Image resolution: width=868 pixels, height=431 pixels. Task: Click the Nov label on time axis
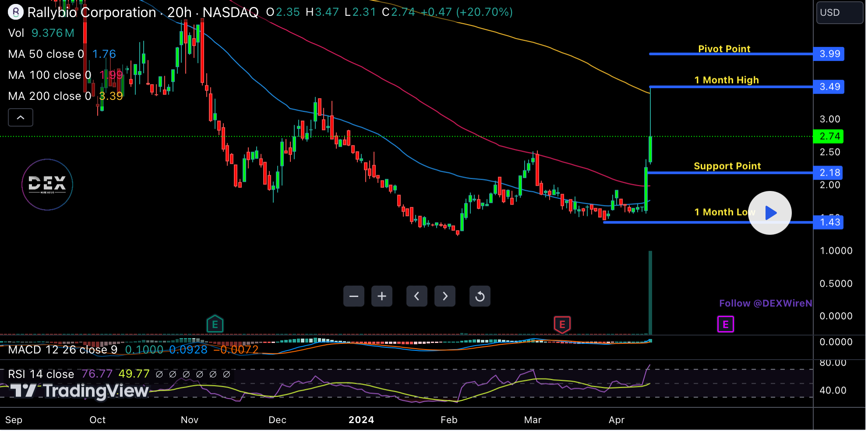tap(190, 420)
